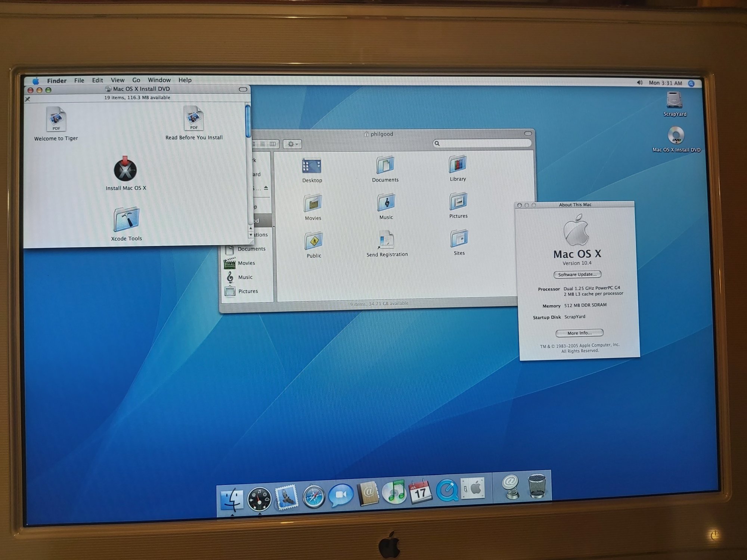Switch philgood window to column view
Viewport: 747px width, 560px height.
point(273,144)
